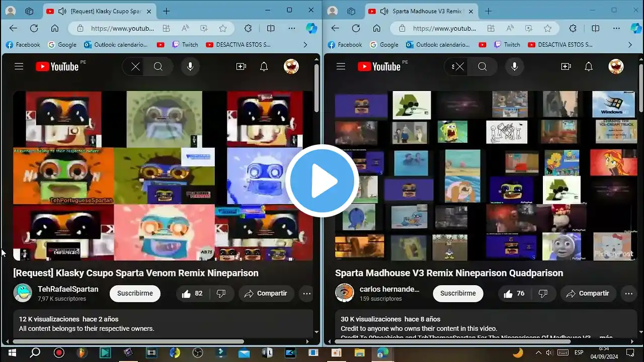644x362 pixels.
Task: Go to home page in left Edge window
Action: pyautogui.click(x=55, y=29)
